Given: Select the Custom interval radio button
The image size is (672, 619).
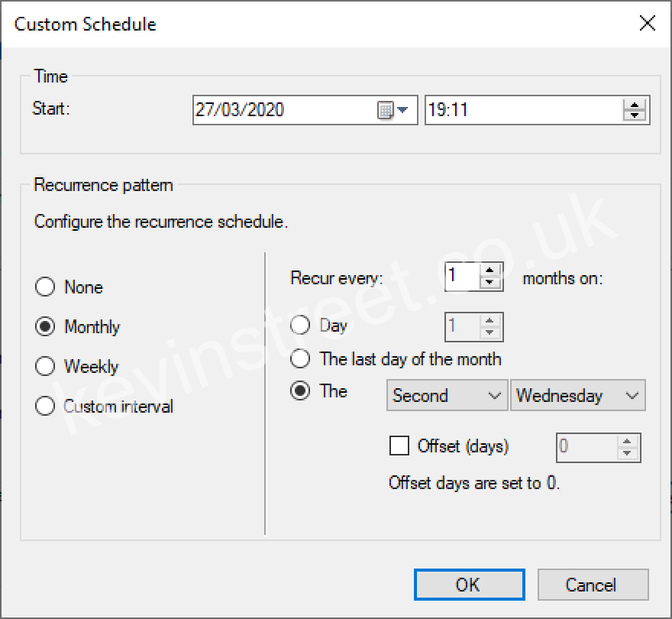Looking at the screenshot, I should (x=46, y=407).
